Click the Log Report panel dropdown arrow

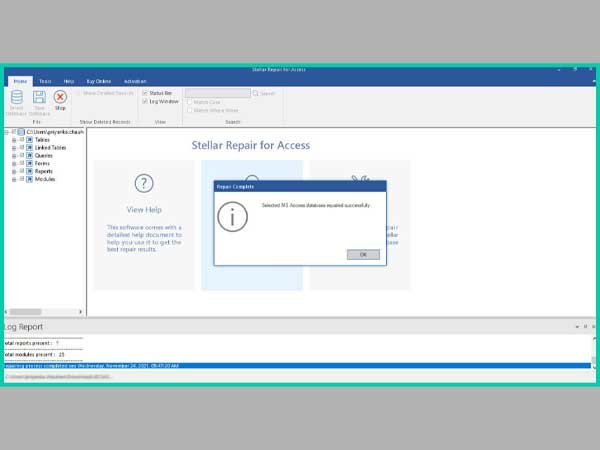click(x=577, y=326)
